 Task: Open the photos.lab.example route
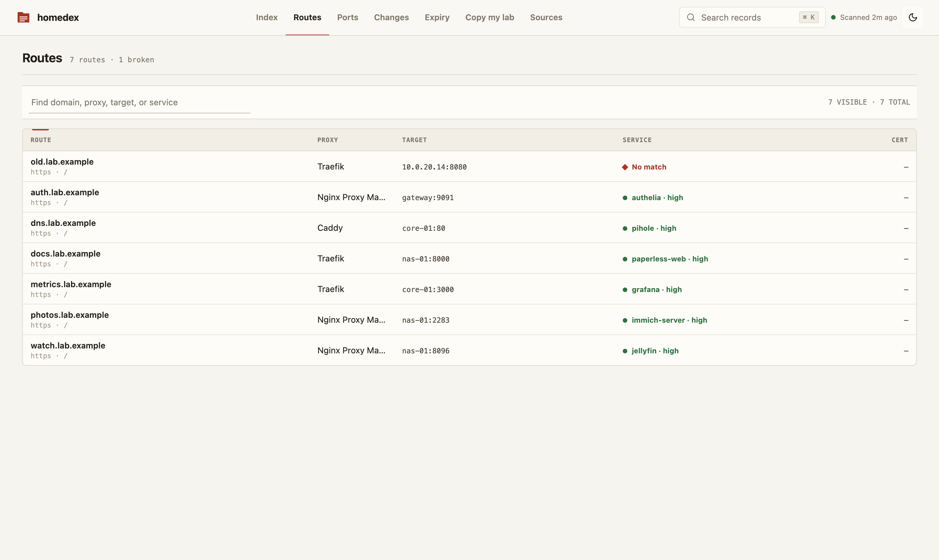69,315
